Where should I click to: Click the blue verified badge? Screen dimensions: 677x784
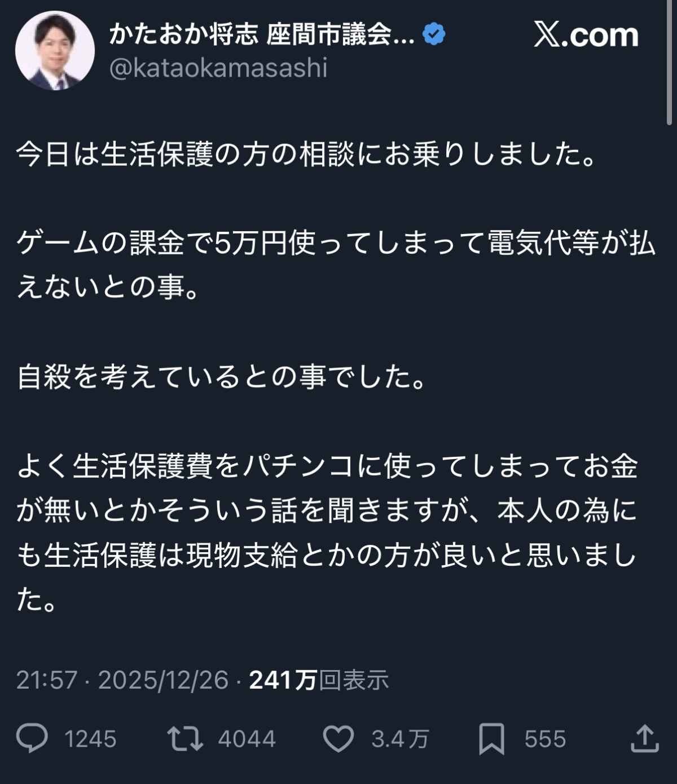coord(434,35)
